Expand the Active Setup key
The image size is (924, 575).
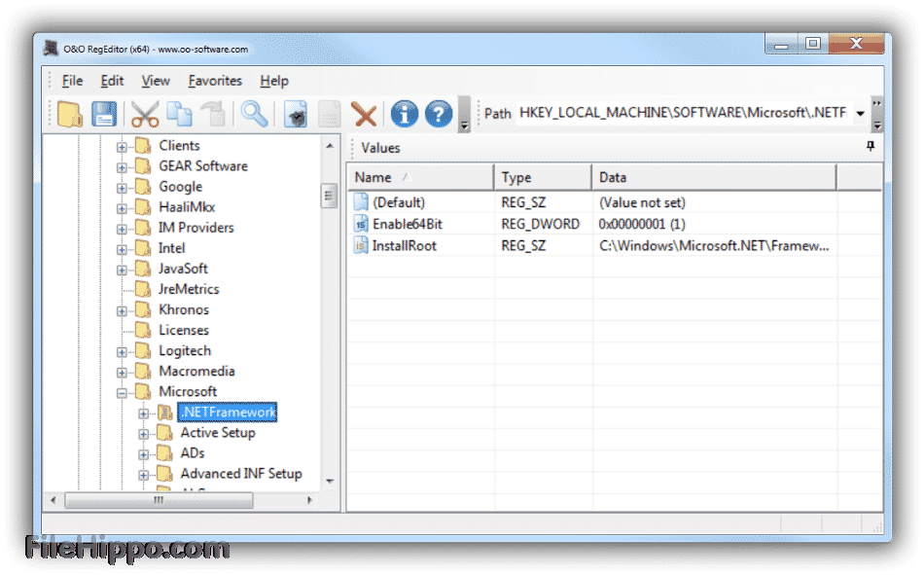[x=144, y=433]
